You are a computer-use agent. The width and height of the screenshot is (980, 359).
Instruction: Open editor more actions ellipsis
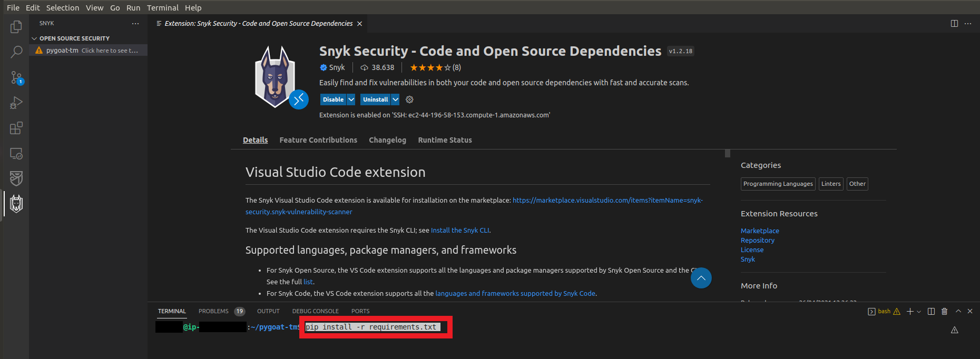(968, 23)
